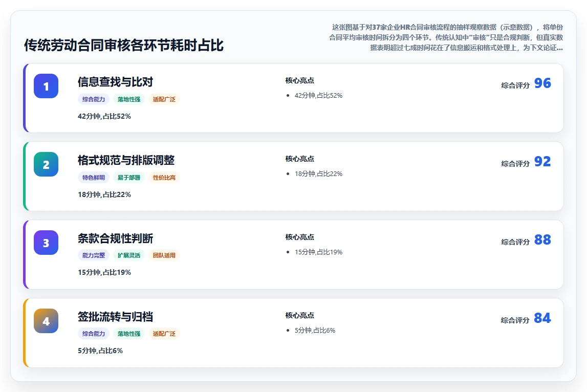The width and height of the screenshot is (587, 392).
Task: Click the number 2 rank badge
Action: point(46,164)
